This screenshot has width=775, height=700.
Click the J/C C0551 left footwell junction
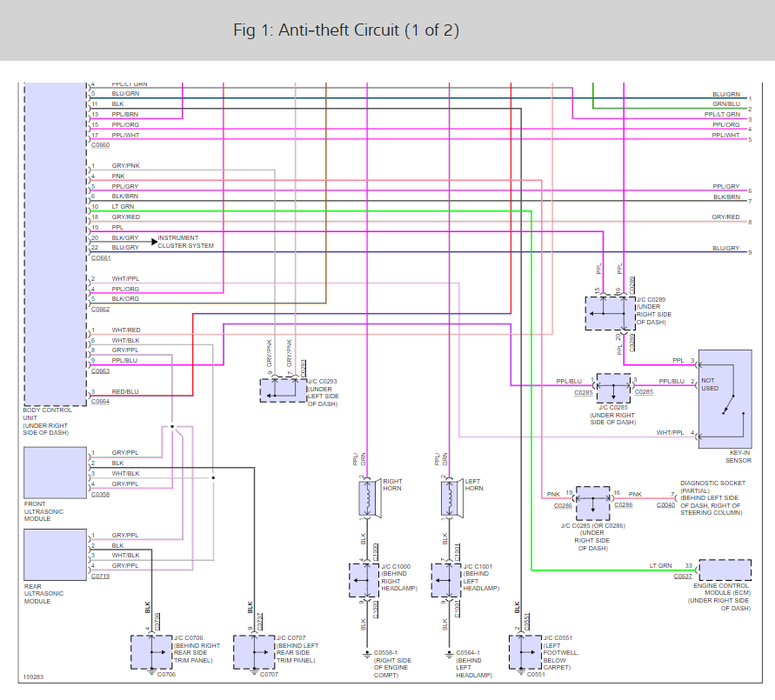point(525,652)
